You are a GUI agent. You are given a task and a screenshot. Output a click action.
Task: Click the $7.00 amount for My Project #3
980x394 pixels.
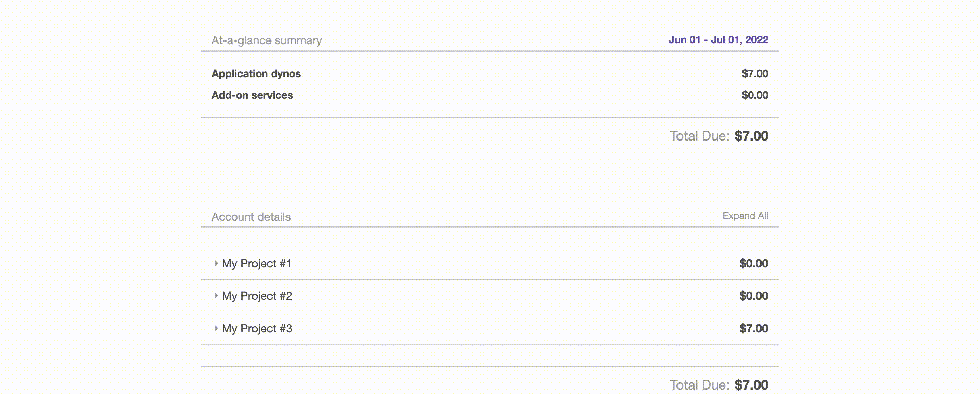click(753, 328)
